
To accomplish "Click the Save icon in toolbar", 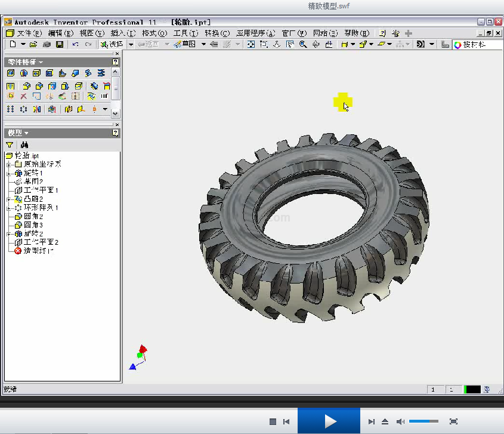I will 59,44.
